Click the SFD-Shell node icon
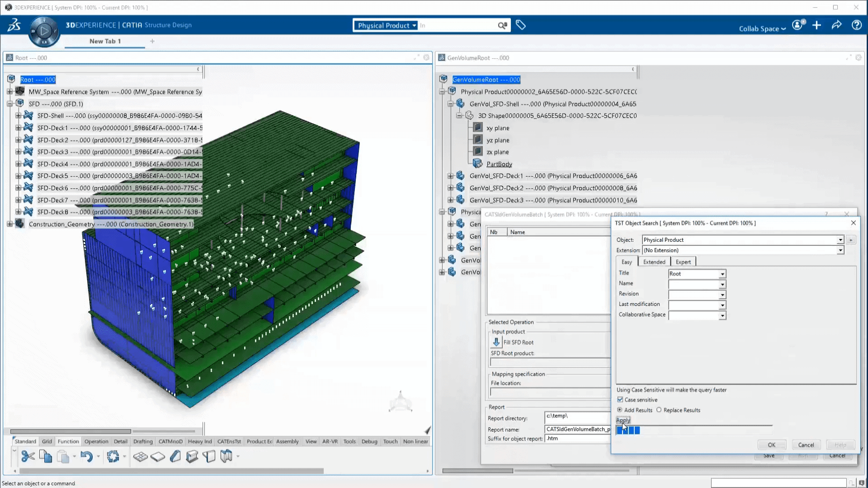 click(28, 115)
